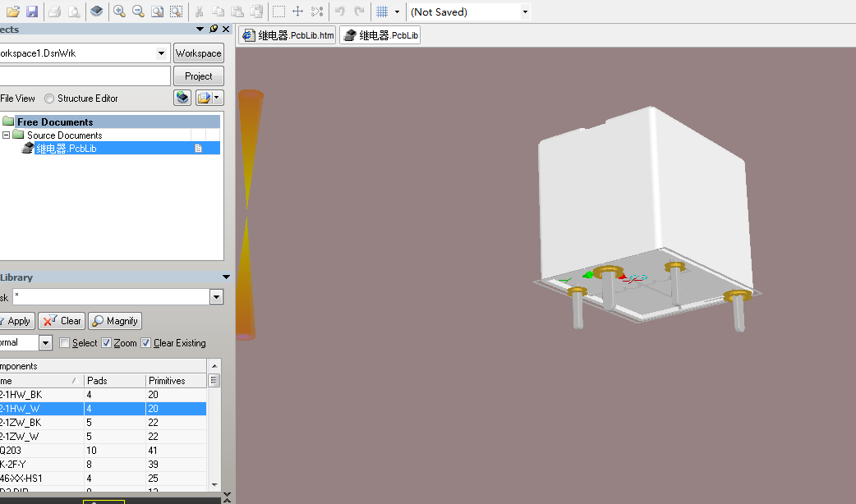Click the Paste clipboard icon

coord(237,11)
